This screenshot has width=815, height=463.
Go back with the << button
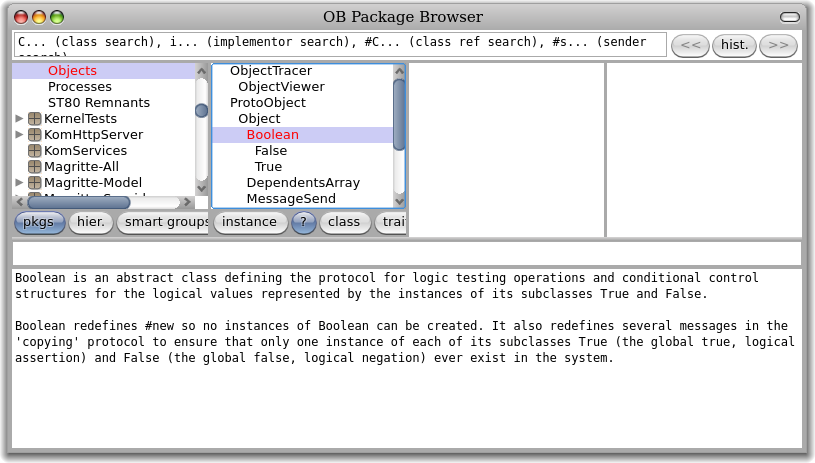690,45
